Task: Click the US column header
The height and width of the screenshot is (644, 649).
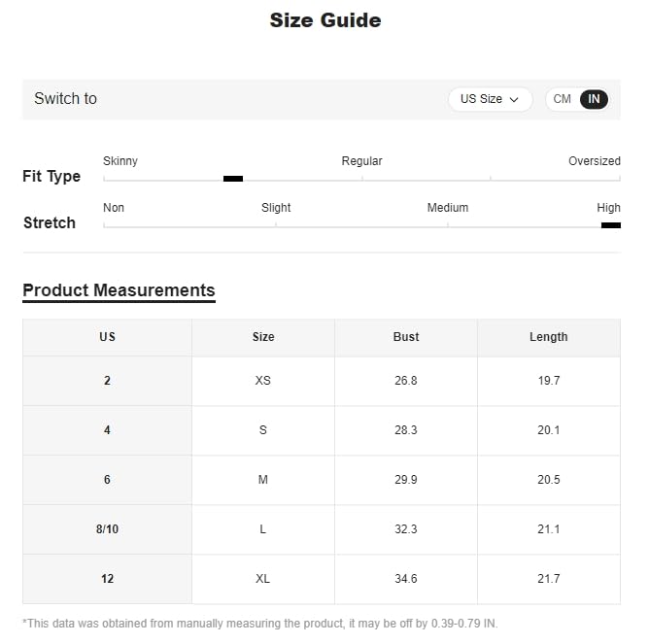Action: [107, 337]
